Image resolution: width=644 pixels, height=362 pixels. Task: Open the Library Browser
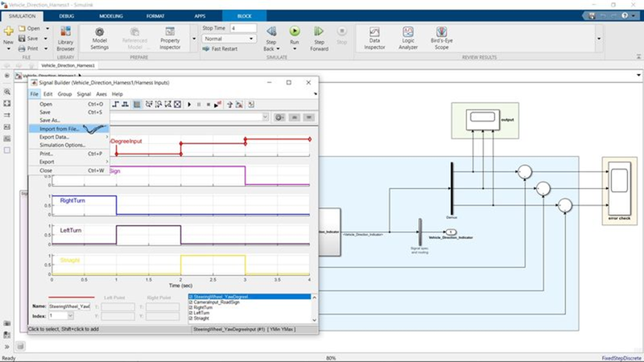click(x=65, y=38)
